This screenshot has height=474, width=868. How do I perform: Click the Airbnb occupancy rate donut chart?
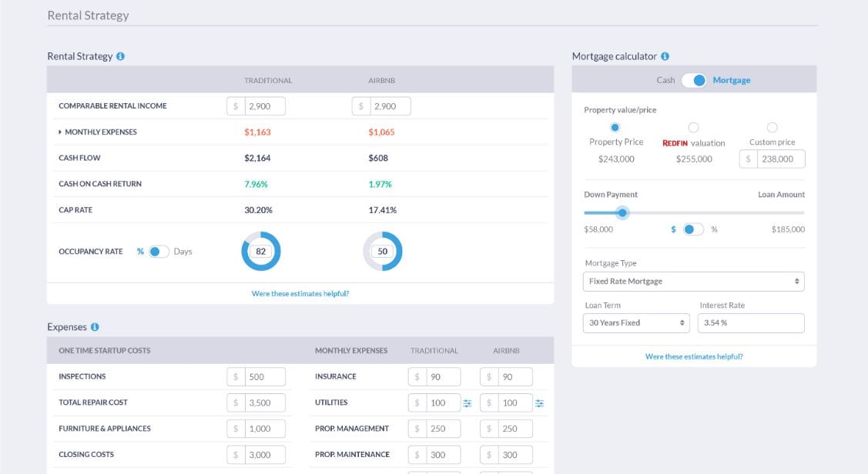pyautogui.click(x=383, y=252)
